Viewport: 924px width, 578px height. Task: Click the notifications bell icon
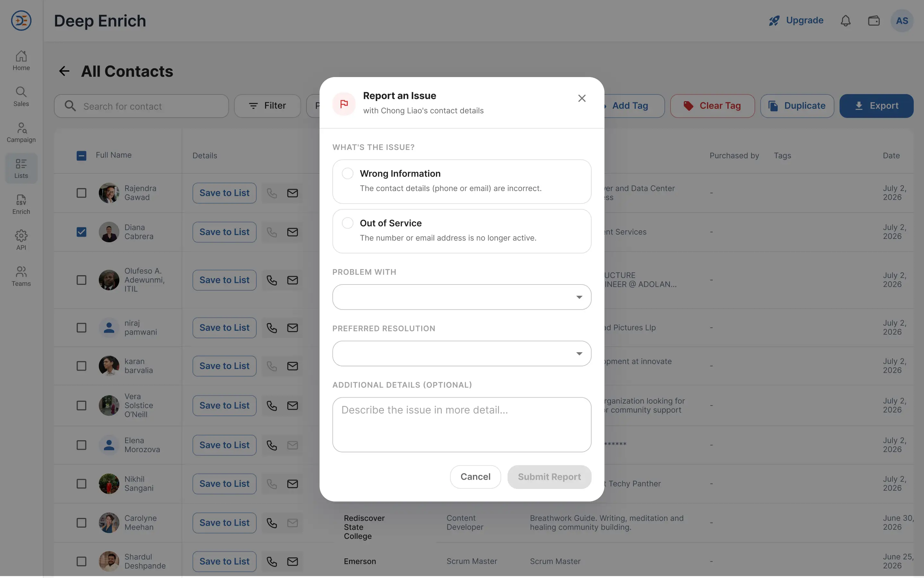point(845,21)
